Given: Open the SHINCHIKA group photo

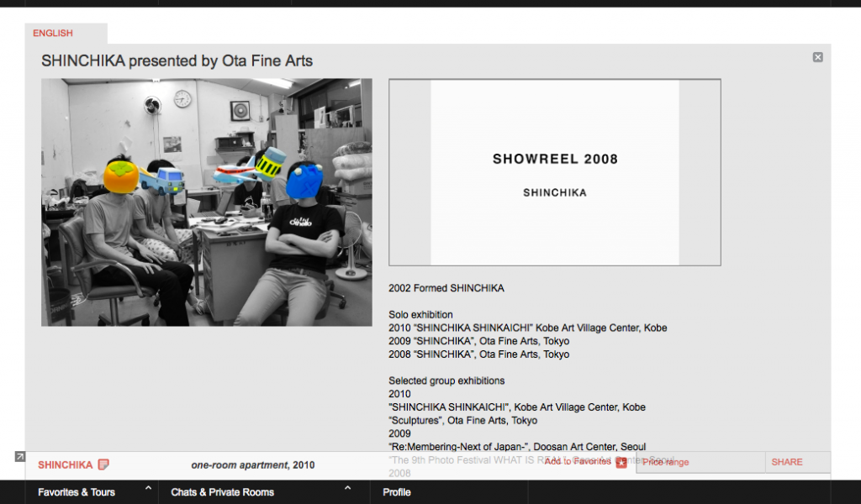Looking at the screenshot, I should pyautogui.click(x=207, y=202).
